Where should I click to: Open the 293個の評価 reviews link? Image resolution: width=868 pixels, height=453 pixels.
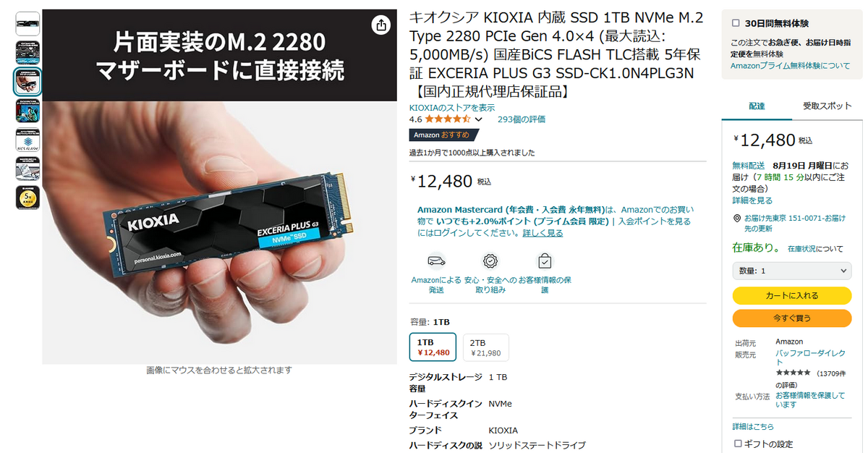pos(522,119)
